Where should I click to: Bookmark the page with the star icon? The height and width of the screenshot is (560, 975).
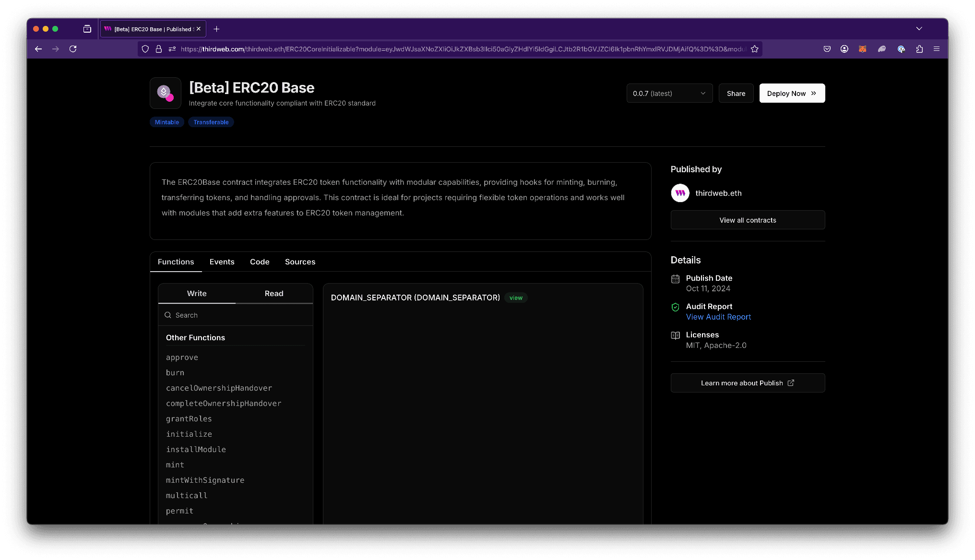[x=755, y=48]
